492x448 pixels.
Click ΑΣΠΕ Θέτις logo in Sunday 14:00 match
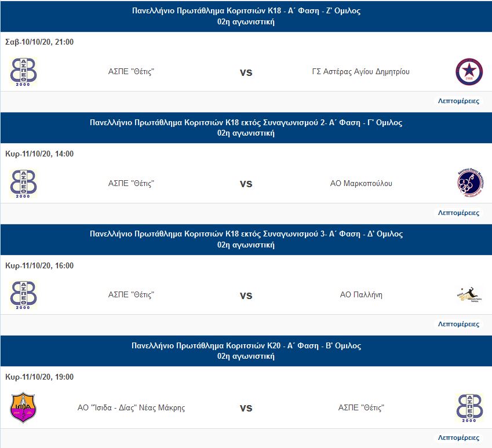[x=24, y=184]
